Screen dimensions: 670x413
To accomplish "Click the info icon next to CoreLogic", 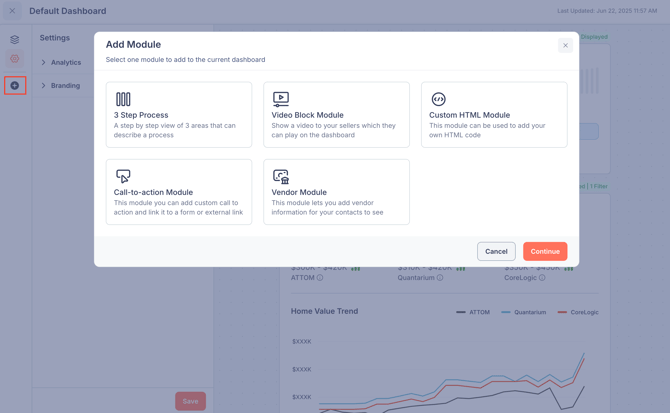I will (x=543, y=278).
